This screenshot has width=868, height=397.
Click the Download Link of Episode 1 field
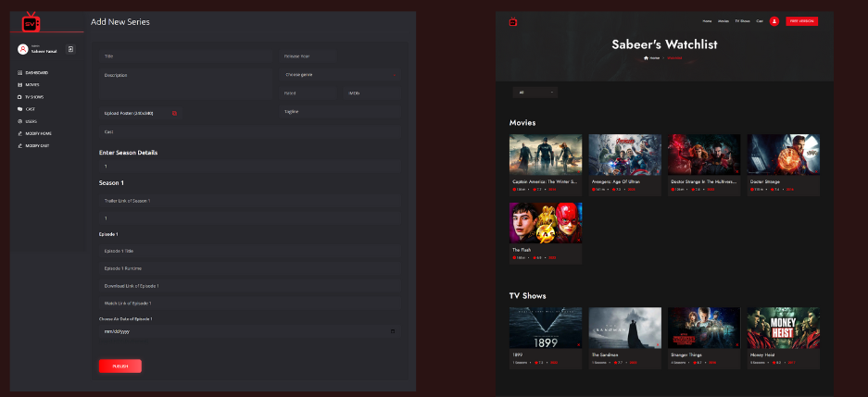click(250, 286)
